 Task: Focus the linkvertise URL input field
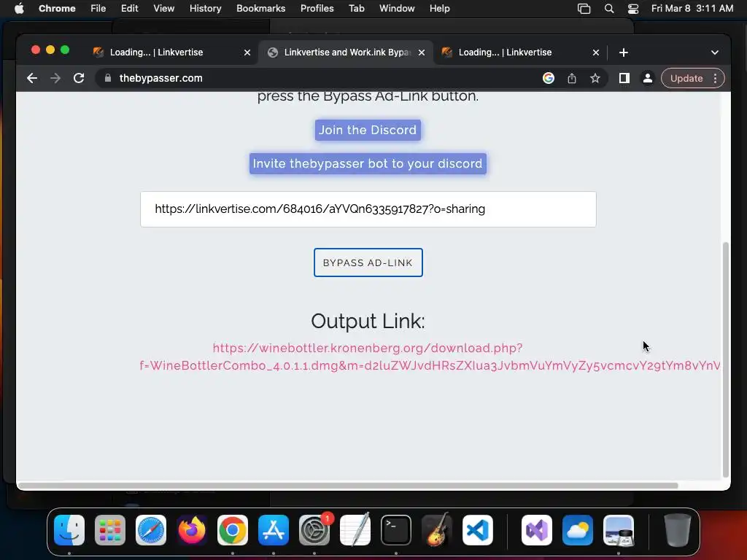click(x=368, y=209)
